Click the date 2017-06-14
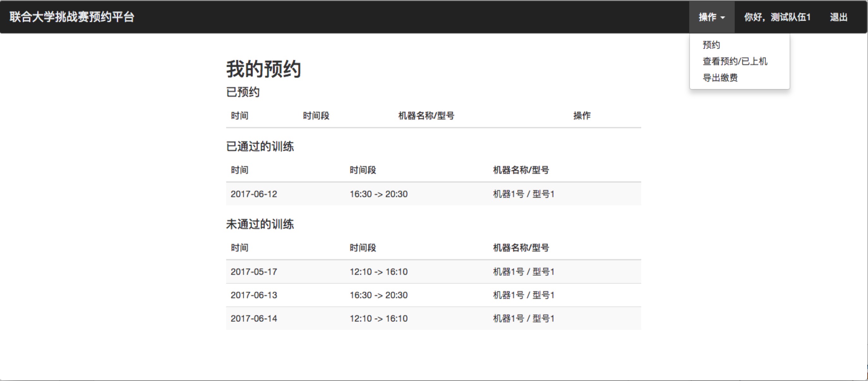The width and height of the screenshot is (868, 381). click(254, 318)
